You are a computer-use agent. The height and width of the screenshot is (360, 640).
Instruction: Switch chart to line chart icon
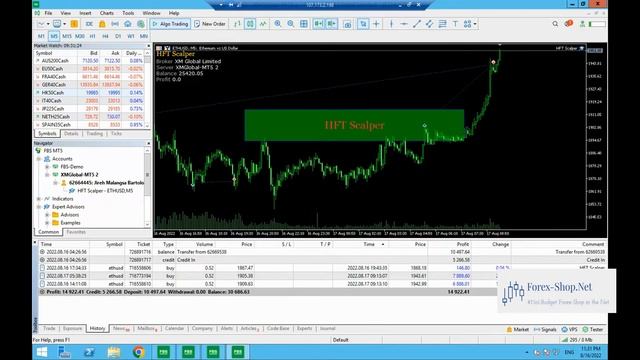(263, 24)
